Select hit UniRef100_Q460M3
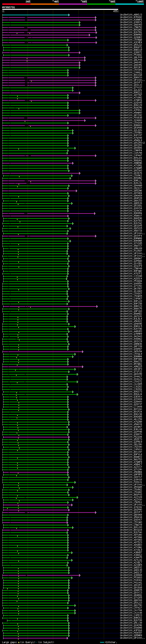The image size is (146, 644). (x=131, y=25)
